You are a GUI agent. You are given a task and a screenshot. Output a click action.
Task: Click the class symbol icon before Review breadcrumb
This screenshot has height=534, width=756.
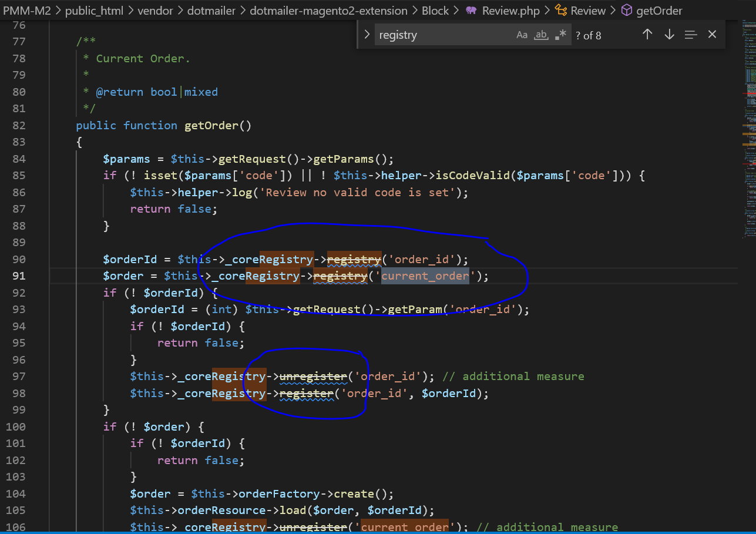coord(561,11)
